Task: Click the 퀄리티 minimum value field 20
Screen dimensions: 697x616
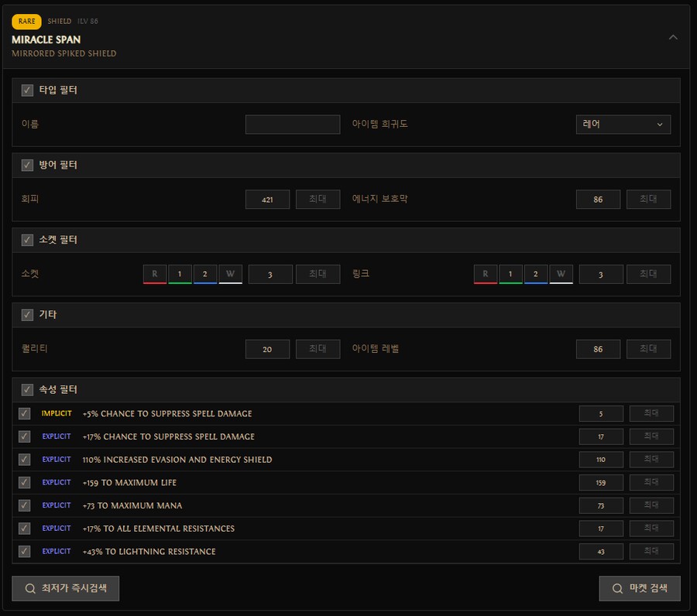Action: pyautogui.click(x=267, y=349)
